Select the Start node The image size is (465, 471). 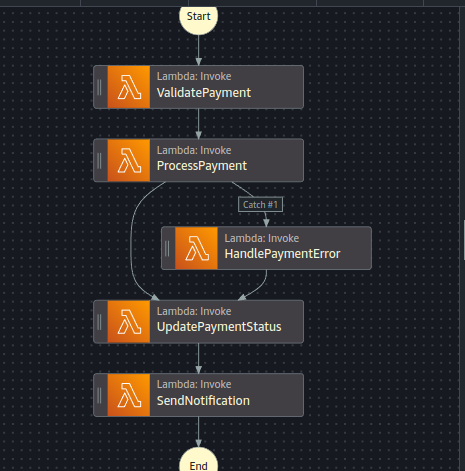coord(199,17)
